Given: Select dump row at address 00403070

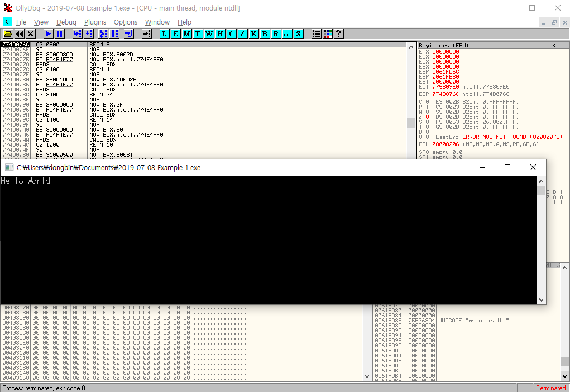Looking at the screenshot, I should point(124,308).
